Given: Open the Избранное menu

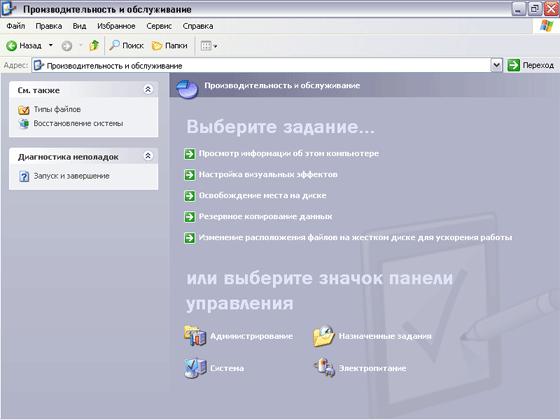Looking at the screenshot, I should [x=116, y=26].
